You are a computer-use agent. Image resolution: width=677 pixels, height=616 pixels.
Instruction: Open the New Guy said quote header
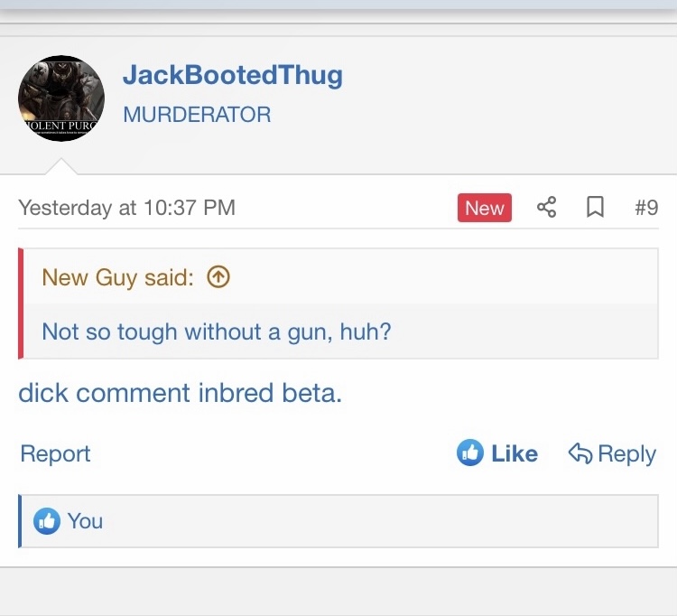coord(118,277)
